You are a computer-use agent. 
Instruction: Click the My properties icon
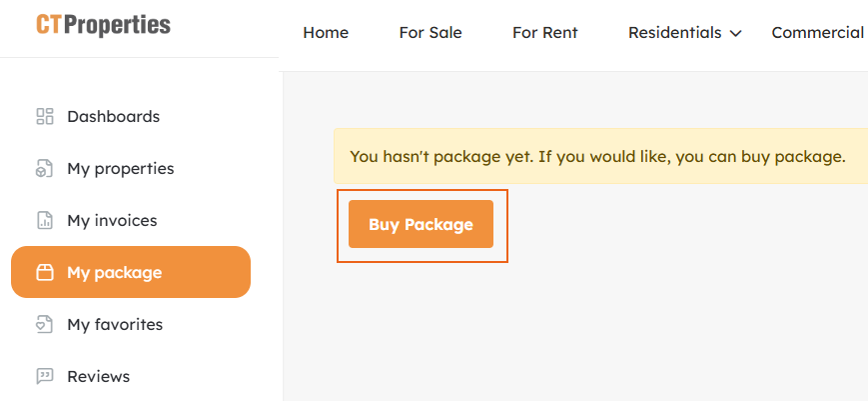(44, 169)
